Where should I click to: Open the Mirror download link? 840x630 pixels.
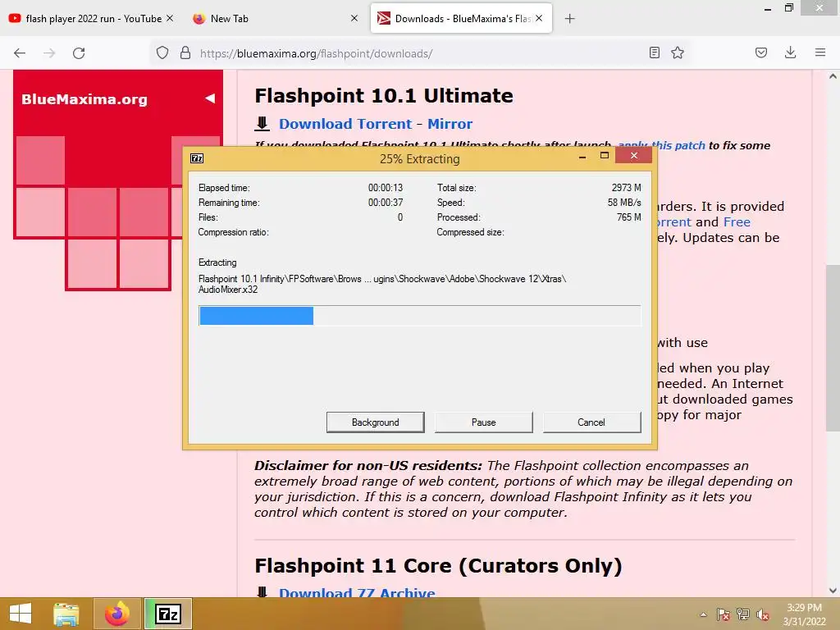click(450, 124)
